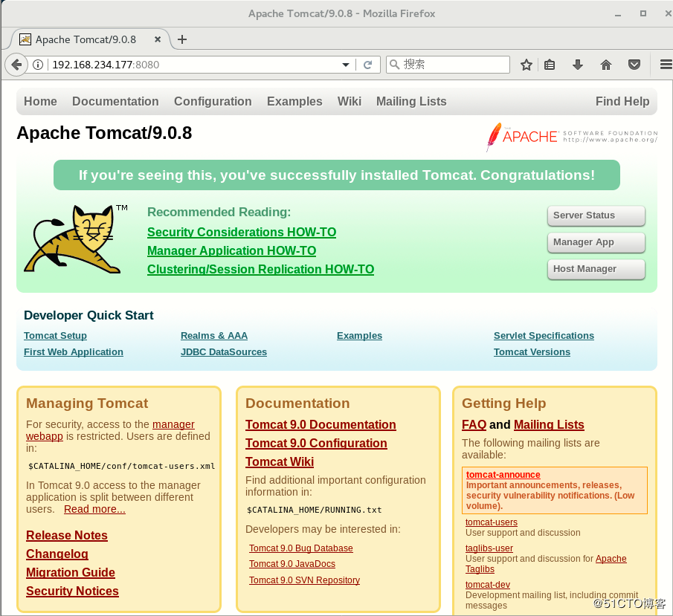Open the Find Help nav item
Viewport: 673px width, 616px height.
coord(622,101)
